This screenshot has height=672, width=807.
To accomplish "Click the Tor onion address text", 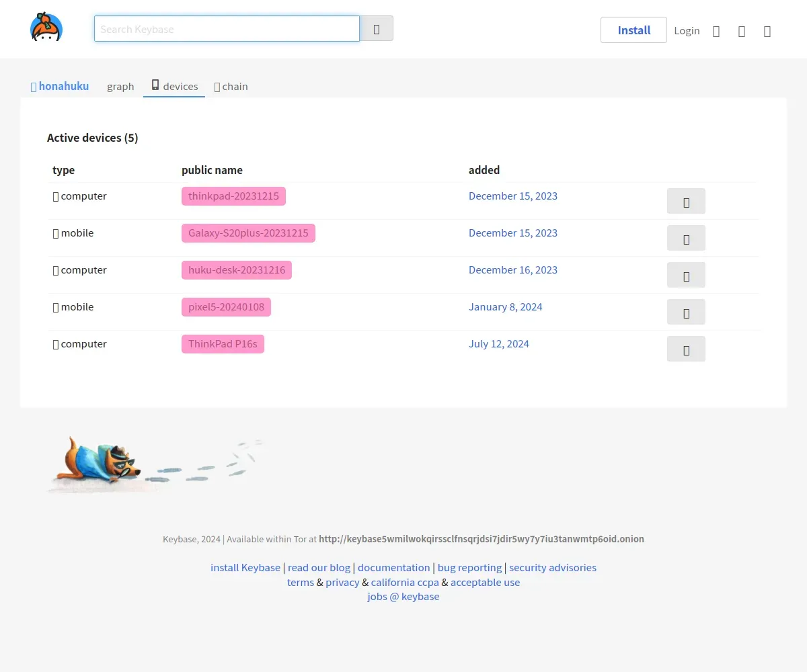I will (x=482, y=539).
